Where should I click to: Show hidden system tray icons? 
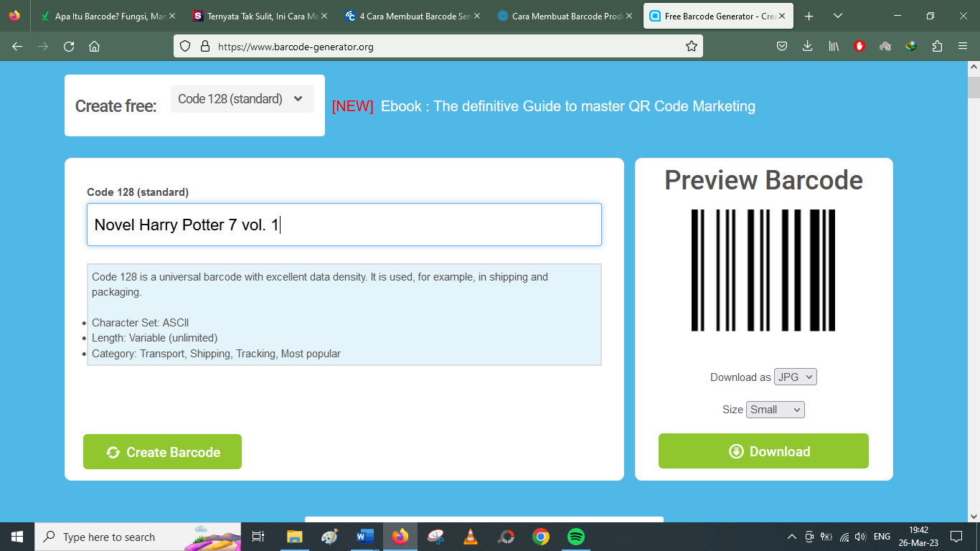[792, 537]
